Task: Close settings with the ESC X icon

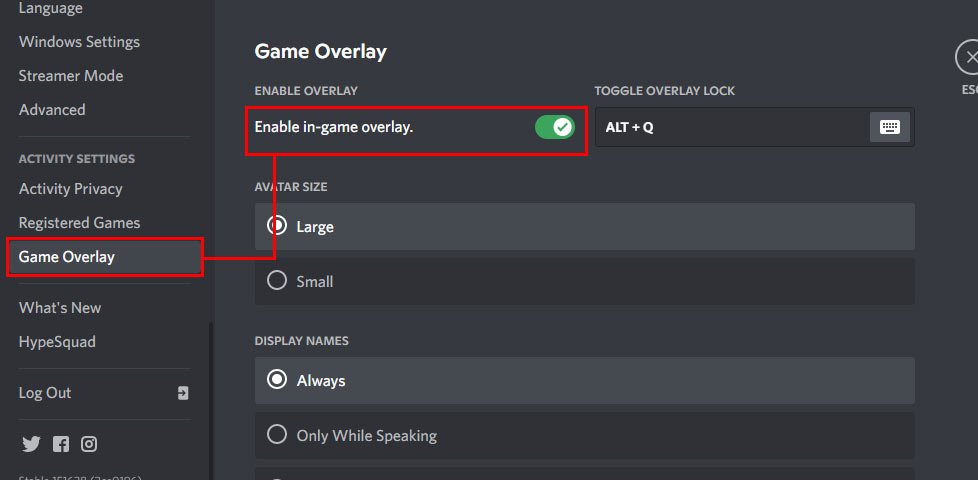Action: click(968, 57)
